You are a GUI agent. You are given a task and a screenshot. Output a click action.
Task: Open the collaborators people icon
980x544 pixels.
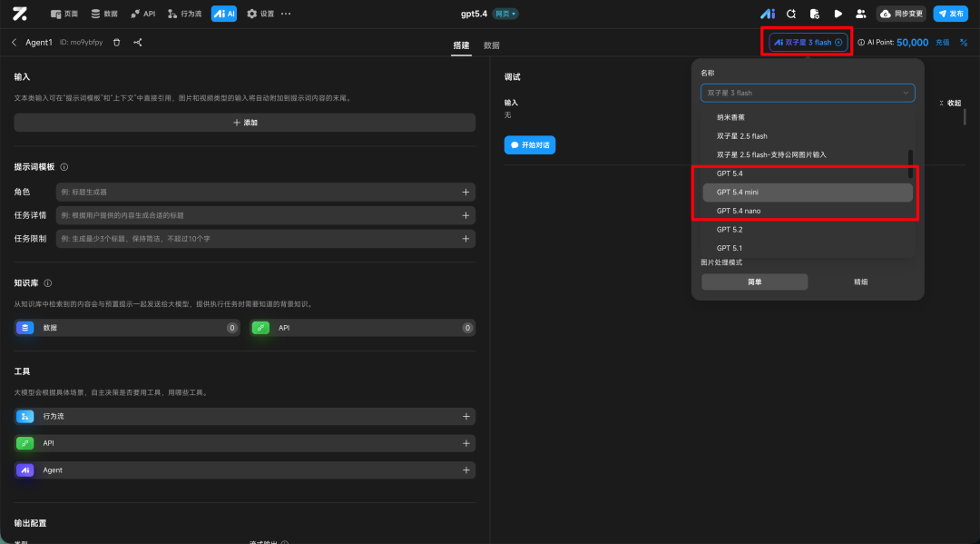tap(860, 14)
